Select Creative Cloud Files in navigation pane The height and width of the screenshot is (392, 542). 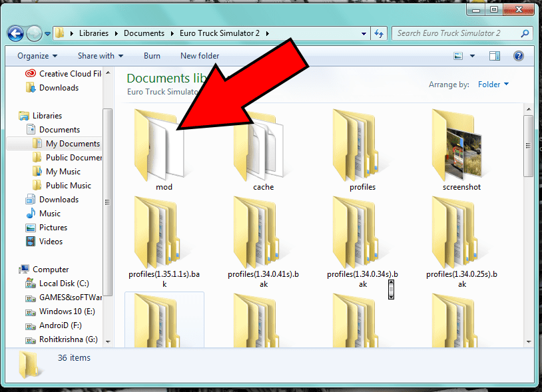[x=63, y=74]
